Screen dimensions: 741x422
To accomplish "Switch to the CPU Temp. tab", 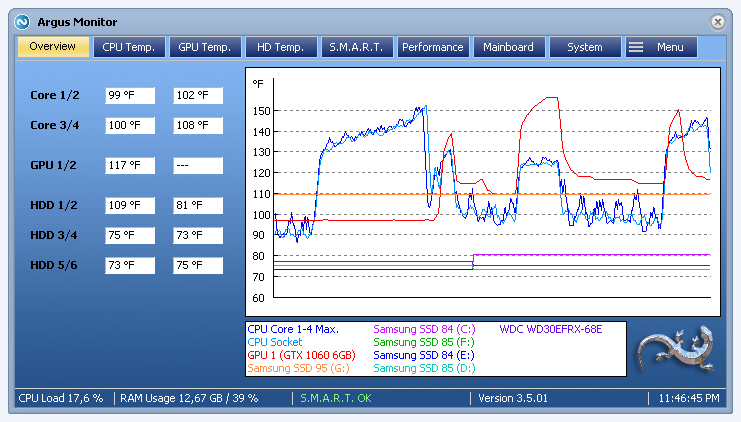I will (129, 47).
